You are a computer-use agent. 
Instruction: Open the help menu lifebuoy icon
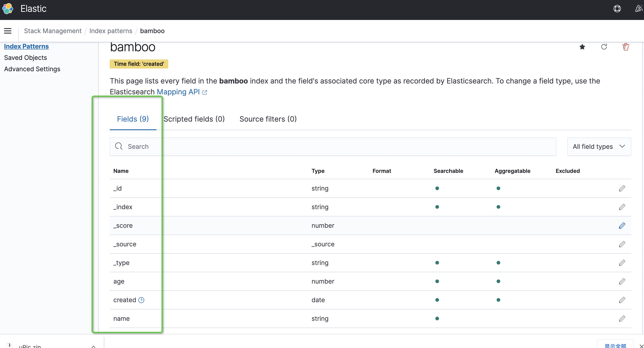click(617, 9)
